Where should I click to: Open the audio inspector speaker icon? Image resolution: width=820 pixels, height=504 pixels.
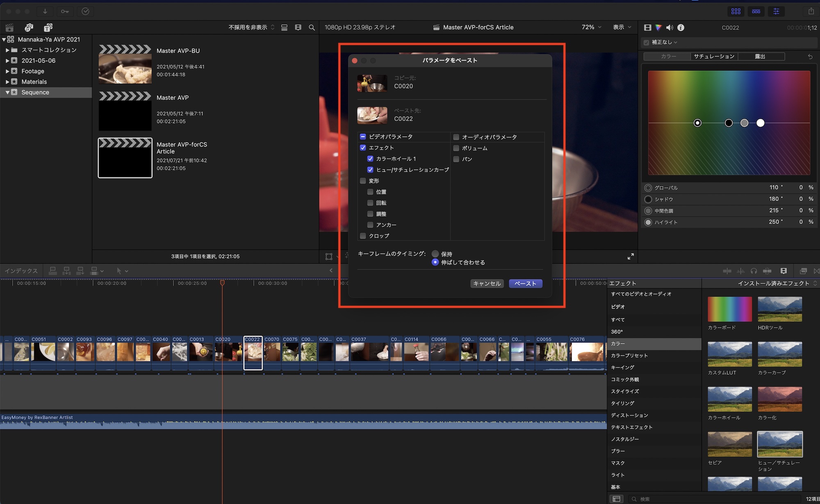tap(670, 27)
